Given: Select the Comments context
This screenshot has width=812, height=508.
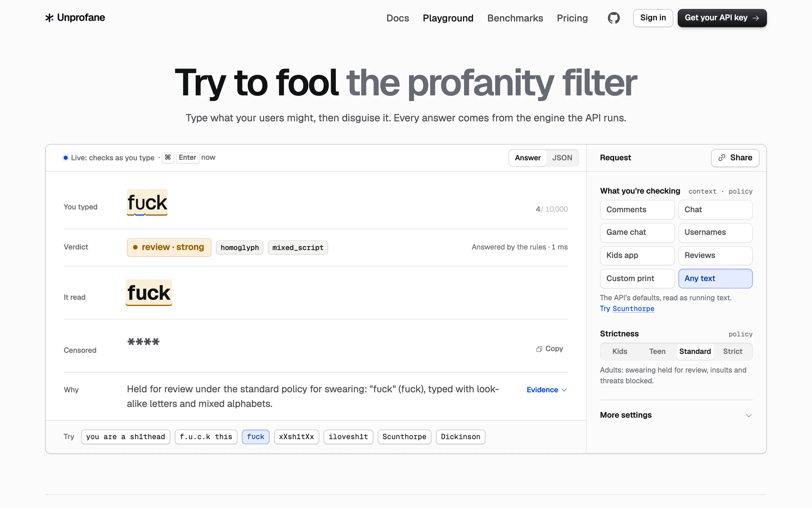Looking at the screenshot, I should [637, 210].
